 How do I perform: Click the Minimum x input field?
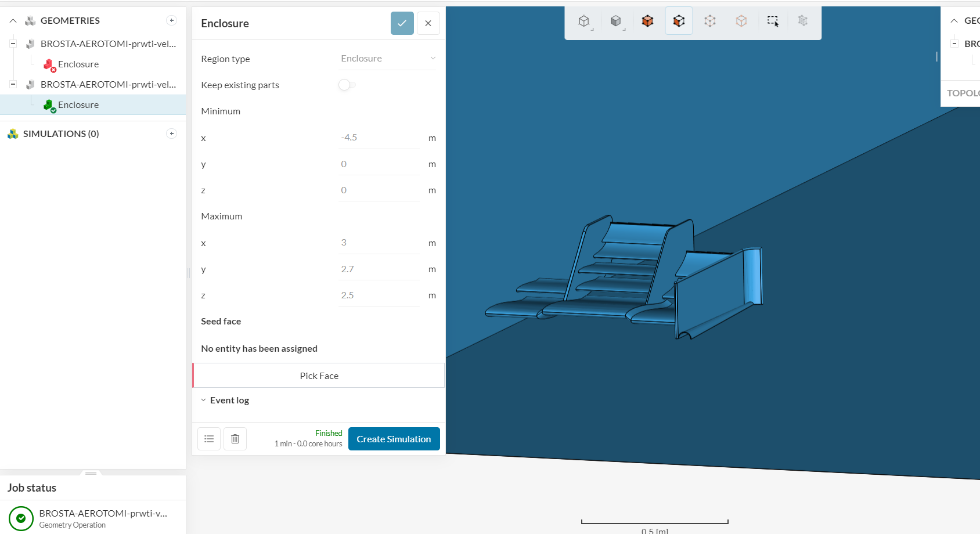click(x=379, y=138)
